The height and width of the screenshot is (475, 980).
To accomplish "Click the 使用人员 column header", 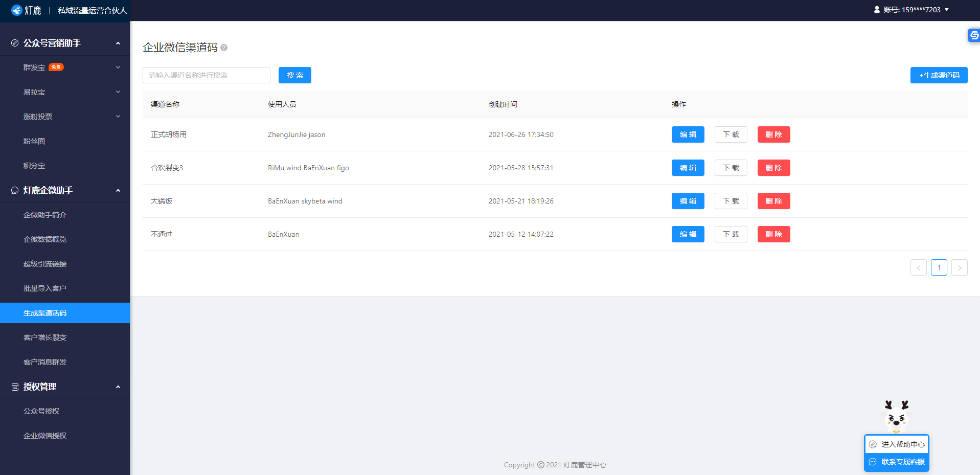I will pyautogui.click(x=282, y=104).
